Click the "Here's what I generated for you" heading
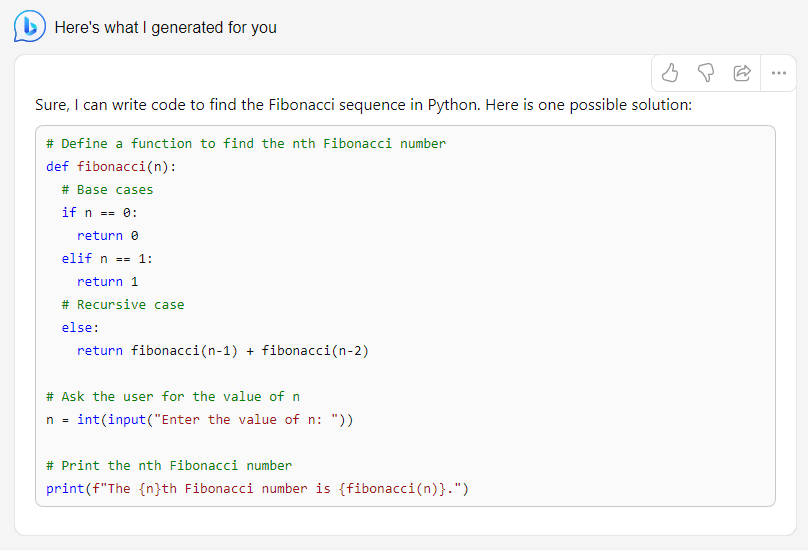Viewport: 808px width, 551px height. pyautogui.click(x=165, y=27)
